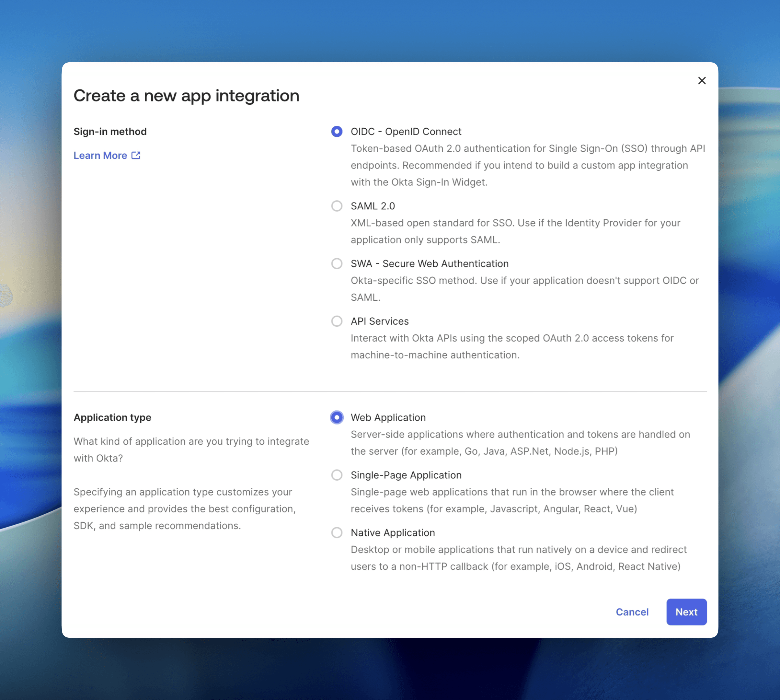Image resolution: width=780 pixels, height=700 pixels.
Task: Click 'Desktop or mobile applications' description
Action: (519, 558)
